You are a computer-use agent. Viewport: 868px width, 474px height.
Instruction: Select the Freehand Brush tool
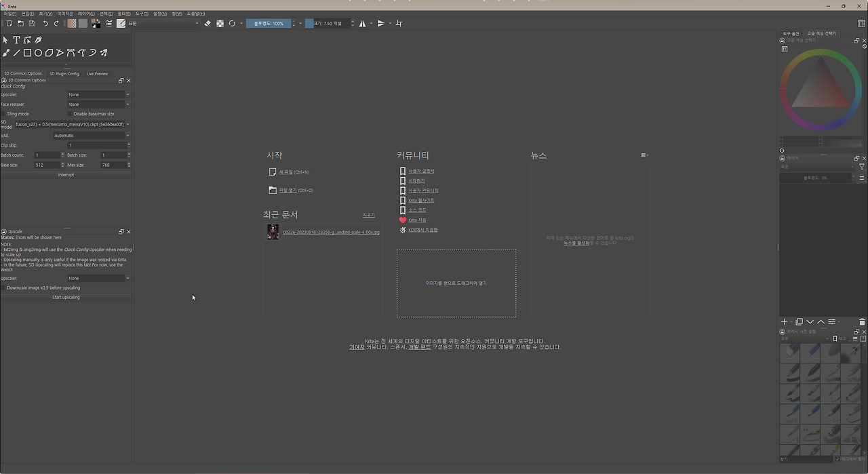pyautogui.click(x=5, y=52)
